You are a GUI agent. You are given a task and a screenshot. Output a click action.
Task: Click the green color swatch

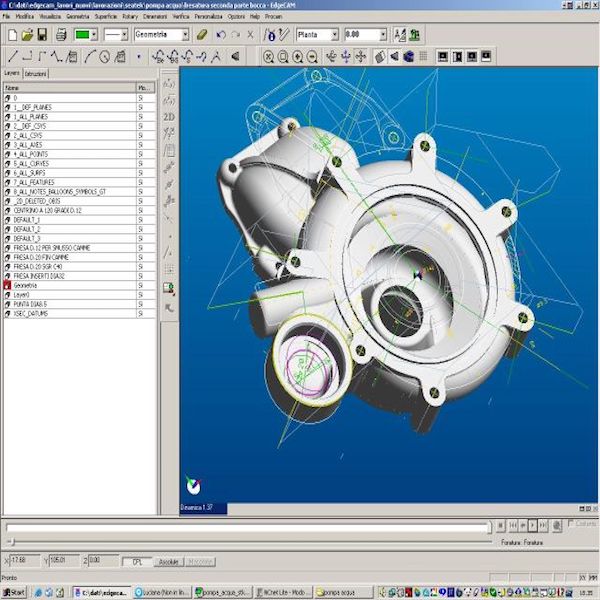84,35
